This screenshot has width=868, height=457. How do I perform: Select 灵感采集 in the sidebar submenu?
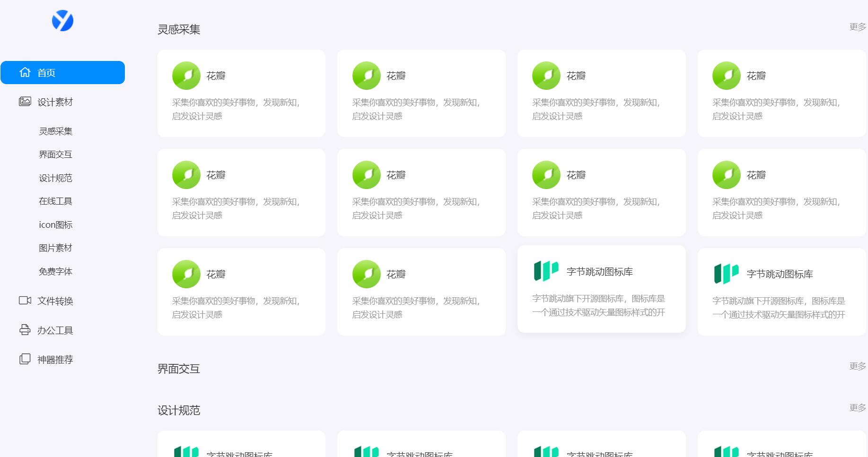pyautogui.click(x=55, y=131)
